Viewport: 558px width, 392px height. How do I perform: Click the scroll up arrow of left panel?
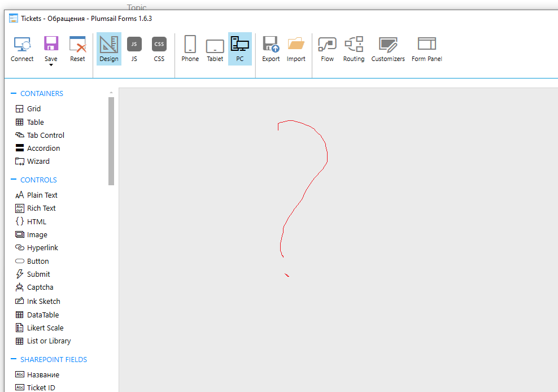click(111, 93)
